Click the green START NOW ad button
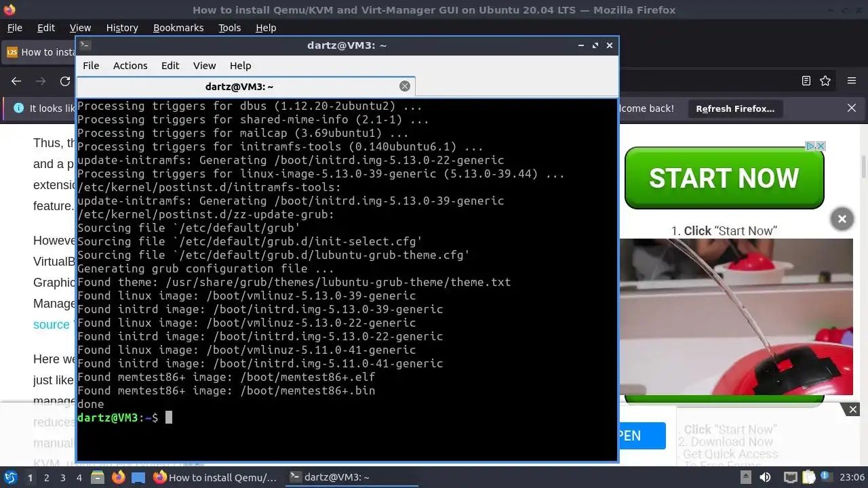The image size is (868, 488). tap(724, 178)
